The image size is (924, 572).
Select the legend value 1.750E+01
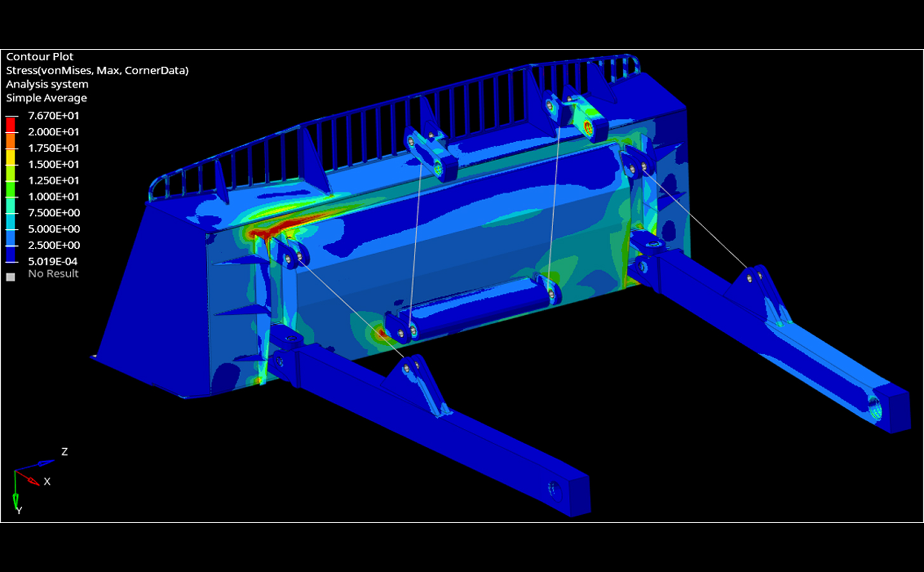point(54,148)
